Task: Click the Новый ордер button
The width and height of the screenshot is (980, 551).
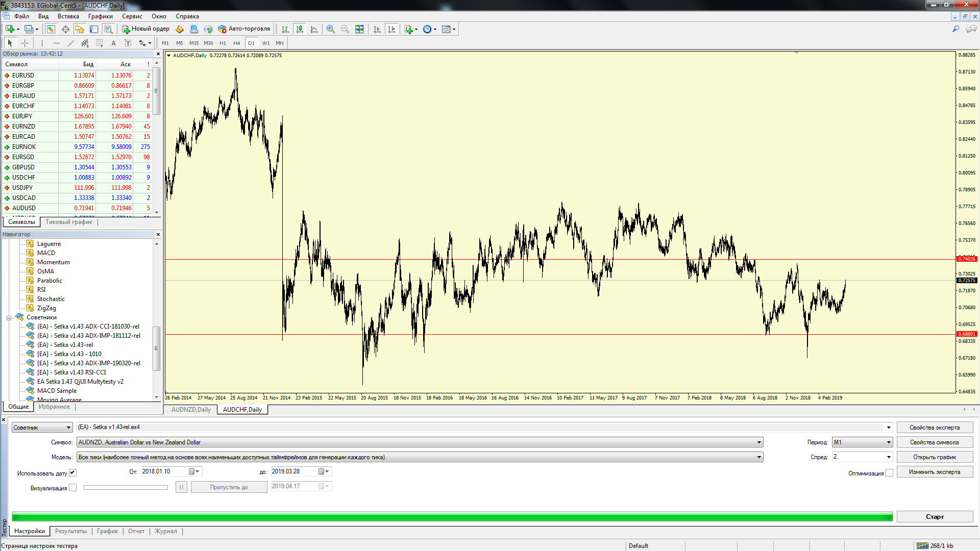Action: coord(145,29)
